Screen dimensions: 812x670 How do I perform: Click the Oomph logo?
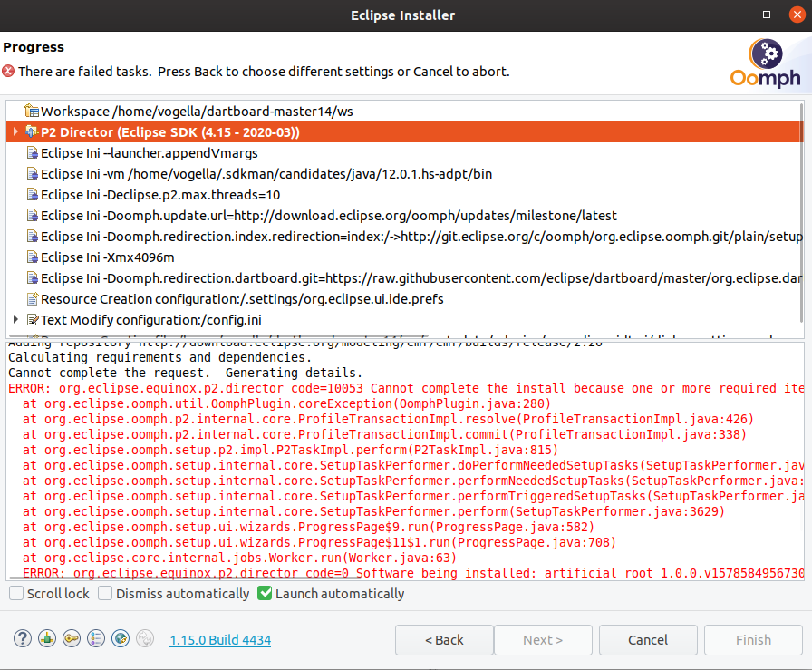click(x=766, y=63)
